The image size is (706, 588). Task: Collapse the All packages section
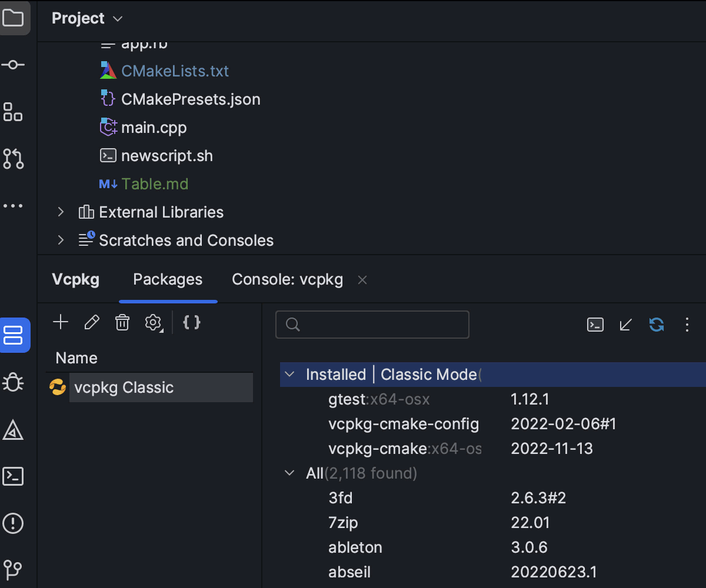tap(288, 472)
